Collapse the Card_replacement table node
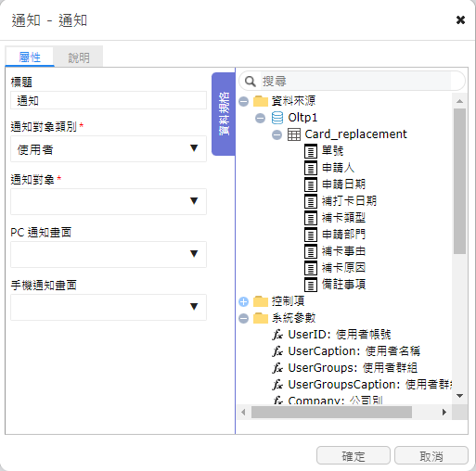 click(277, 134)
